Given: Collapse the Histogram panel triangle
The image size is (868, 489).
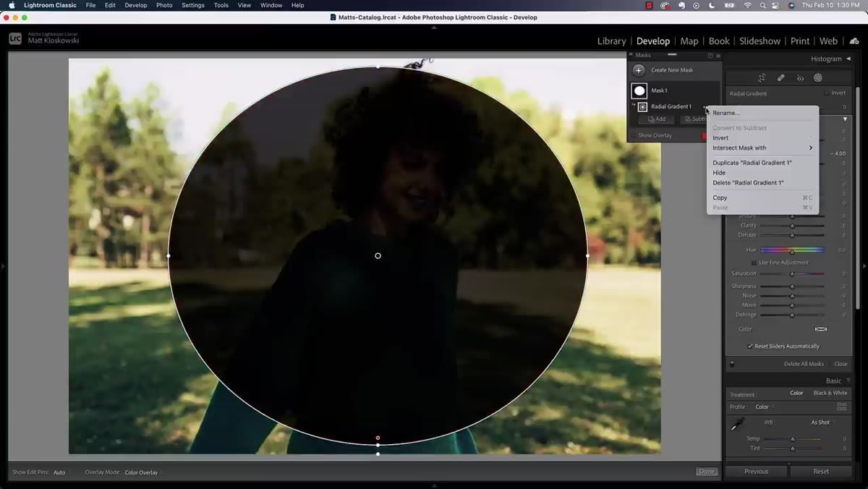Looking at the screenshot, I should [848, 59].
